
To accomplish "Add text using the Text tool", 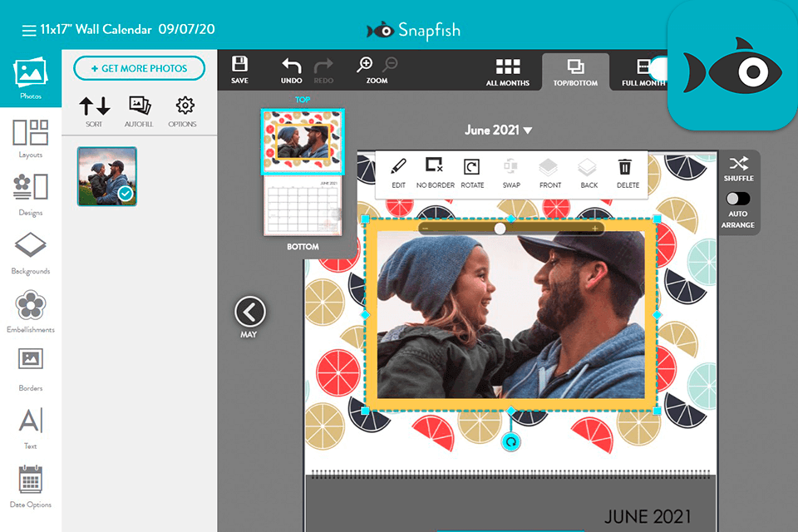I will [30, 424].
